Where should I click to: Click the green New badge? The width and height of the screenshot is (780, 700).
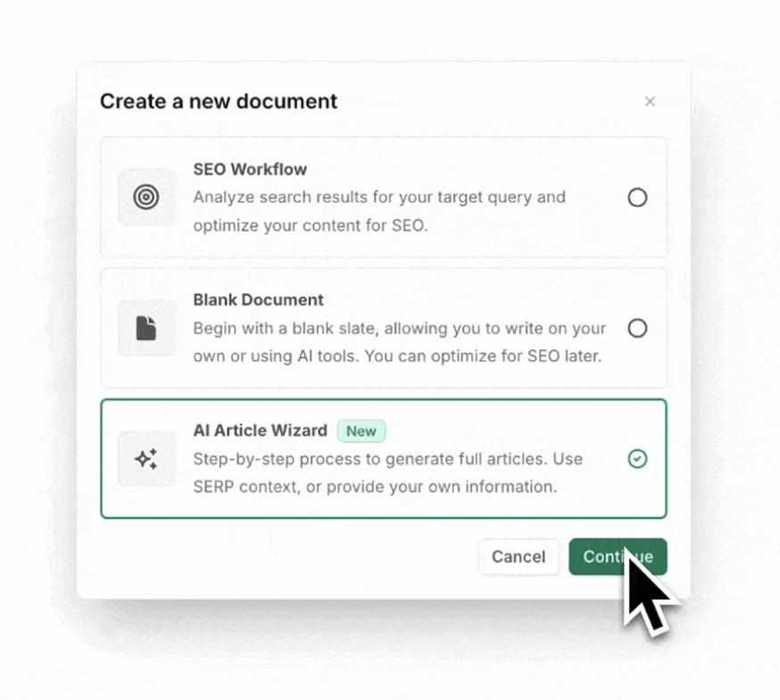click(x=361, y=431)
